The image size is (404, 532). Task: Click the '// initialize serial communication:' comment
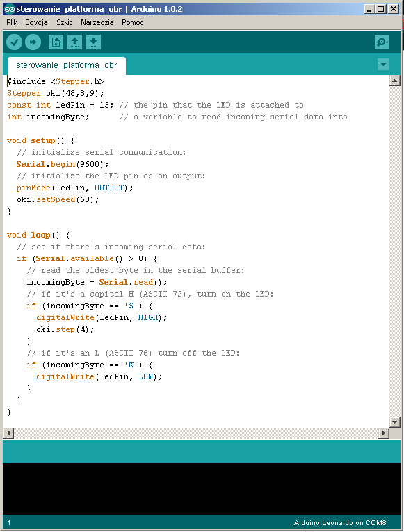(102, 152)
